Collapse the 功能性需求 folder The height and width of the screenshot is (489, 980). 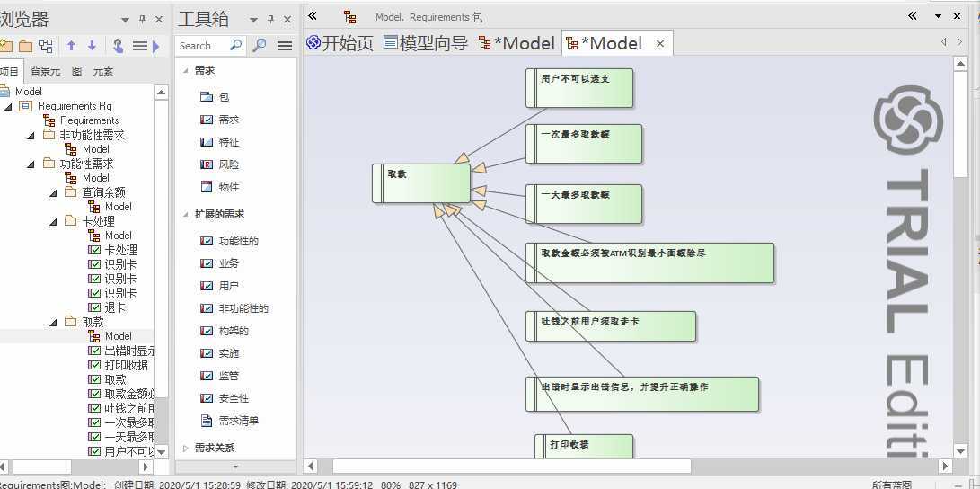31,164
